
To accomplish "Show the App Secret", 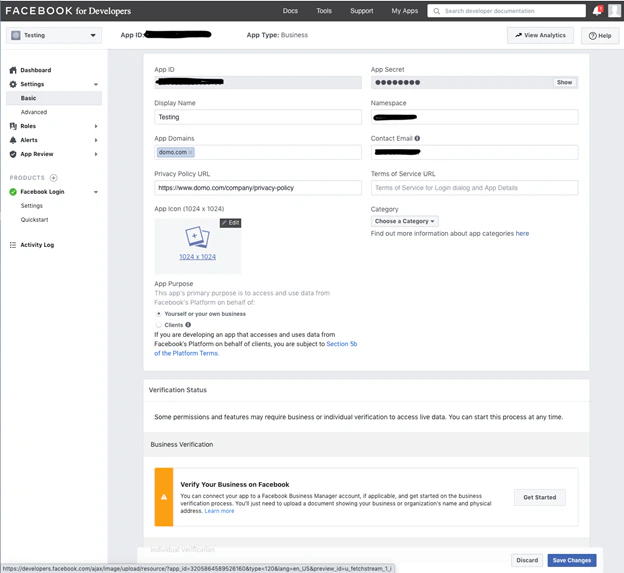I will click(564, 82).
